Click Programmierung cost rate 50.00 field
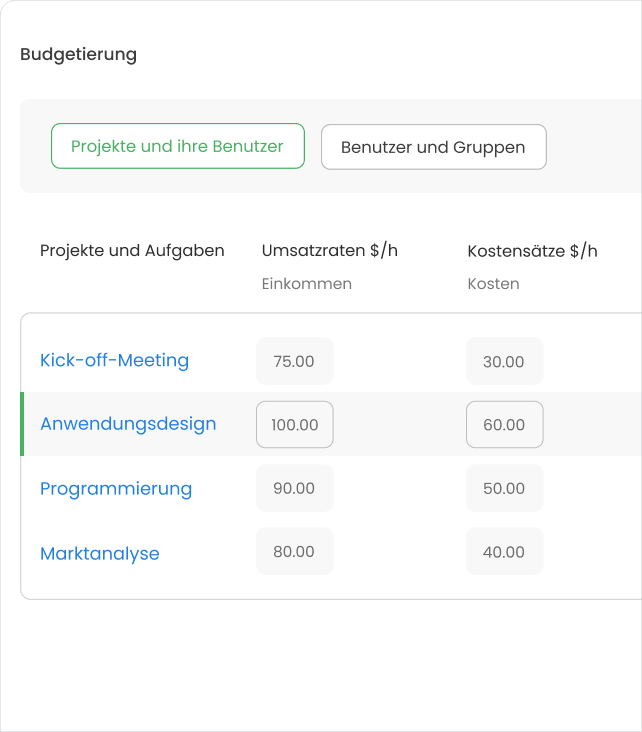Image resolution: width=642 pixels, height=732 pixels. pyautogui.click(x=504, y=488)
